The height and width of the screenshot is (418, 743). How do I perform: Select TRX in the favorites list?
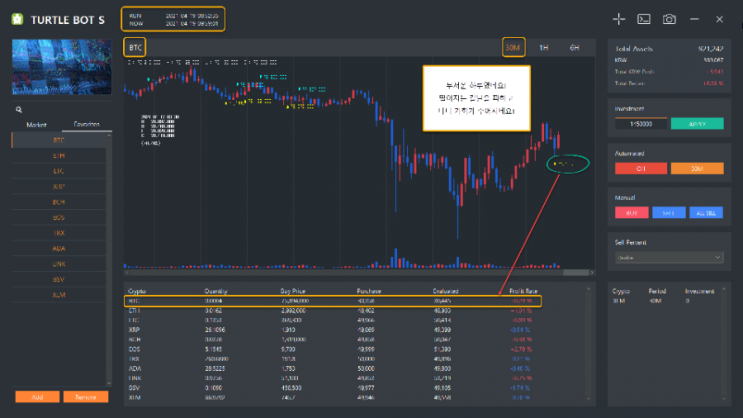click(59, 233)
